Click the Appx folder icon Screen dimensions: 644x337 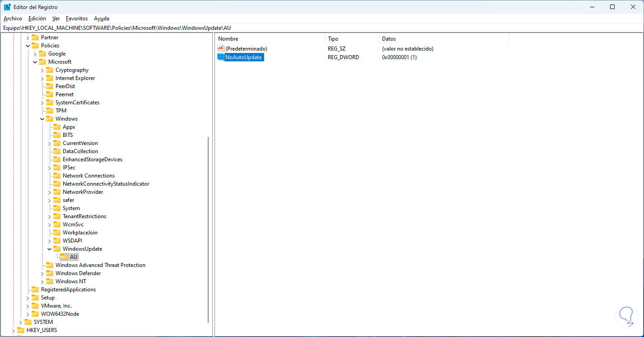click(57, 127)
